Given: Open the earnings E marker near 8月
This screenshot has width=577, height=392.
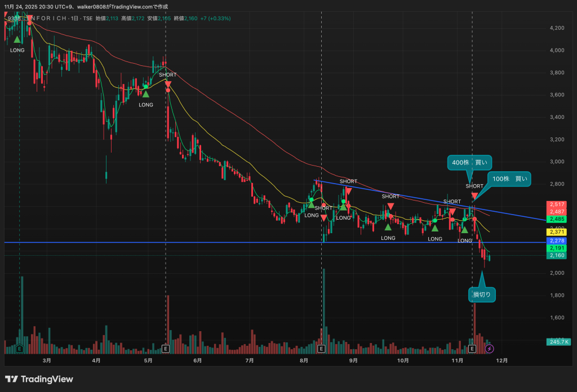Looking at the screenshot, I should 321,349.
